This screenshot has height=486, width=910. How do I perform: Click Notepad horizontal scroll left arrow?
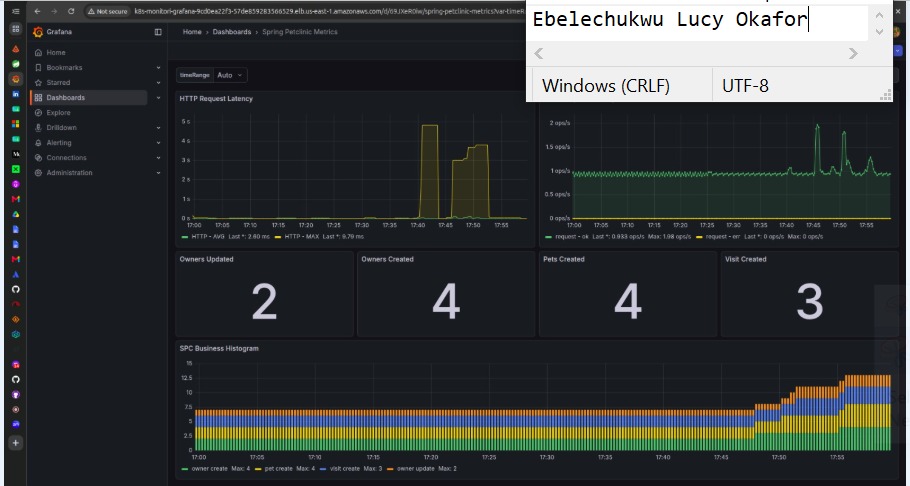539,53
